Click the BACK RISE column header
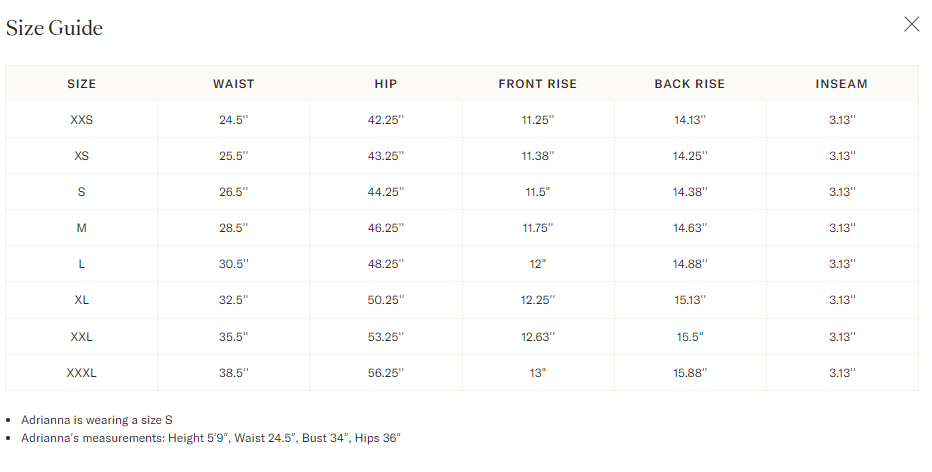The image size is (932, 472). (689, 84)
